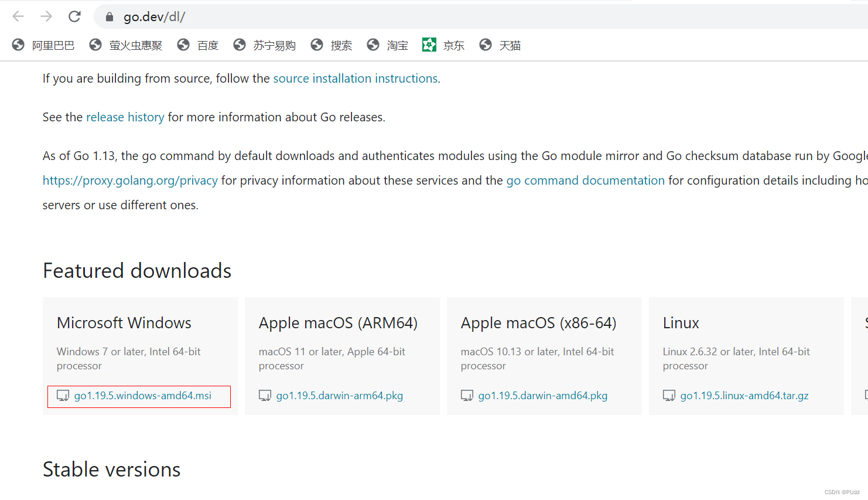Open the 百度 bookmark
The image size is (868, 500).
[198, 45]
